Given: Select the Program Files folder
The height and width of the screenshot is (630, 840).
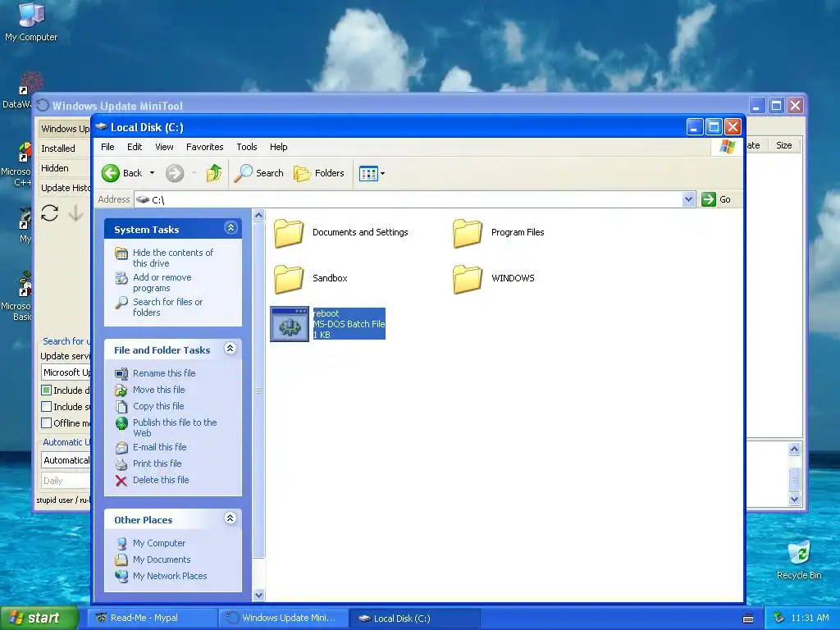Looking at the screenshot, I should 498,233.
